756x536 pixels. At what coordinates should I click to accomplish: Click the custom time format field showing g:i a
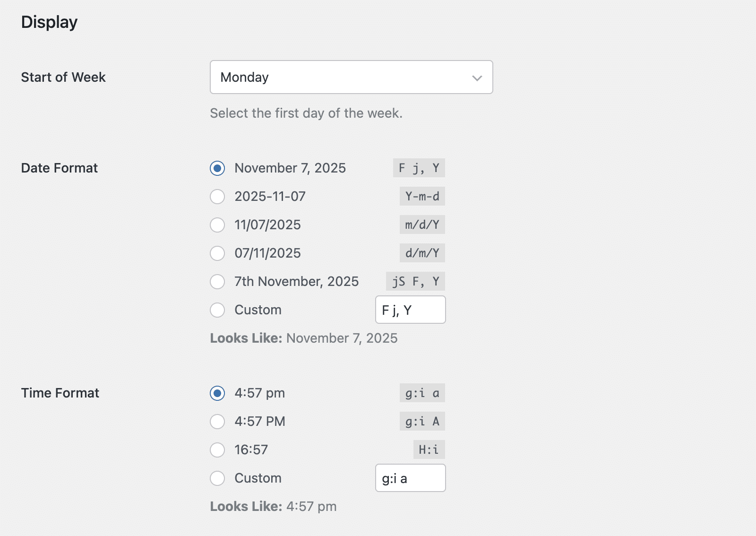click(410, 478)
